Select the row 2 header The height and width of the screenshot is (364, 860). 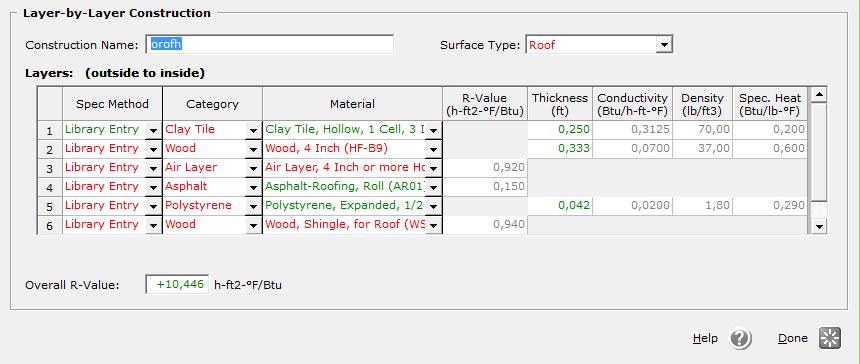point(50,149)
